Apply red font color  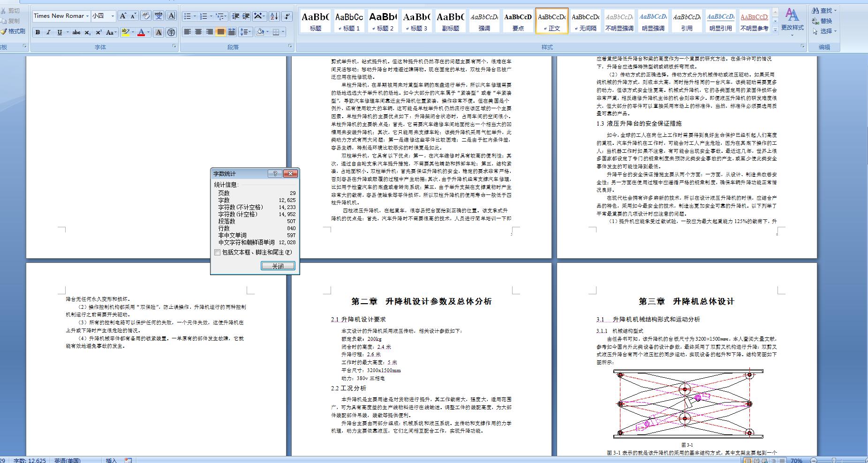(x=141, y=32)
